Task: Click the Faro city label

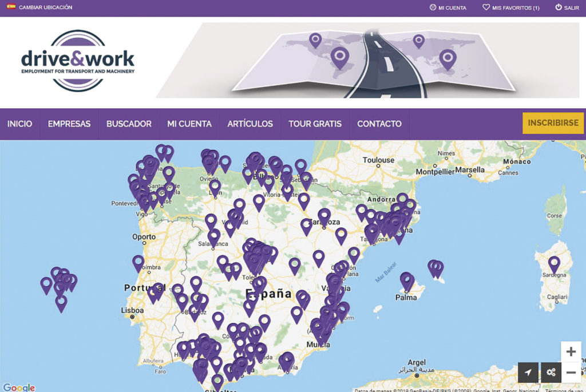Action: click(x=160, y=371)
